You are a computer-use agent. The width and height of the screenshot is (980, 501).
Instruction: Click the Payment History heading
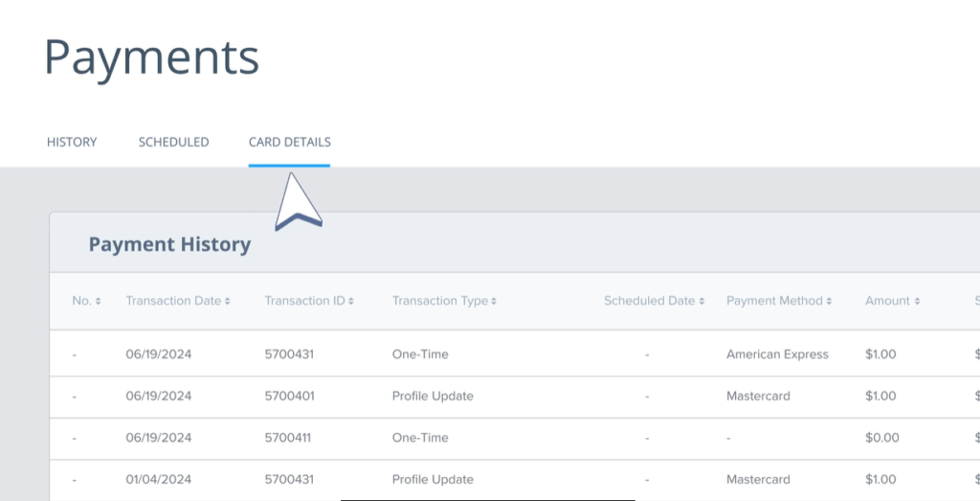169,244
